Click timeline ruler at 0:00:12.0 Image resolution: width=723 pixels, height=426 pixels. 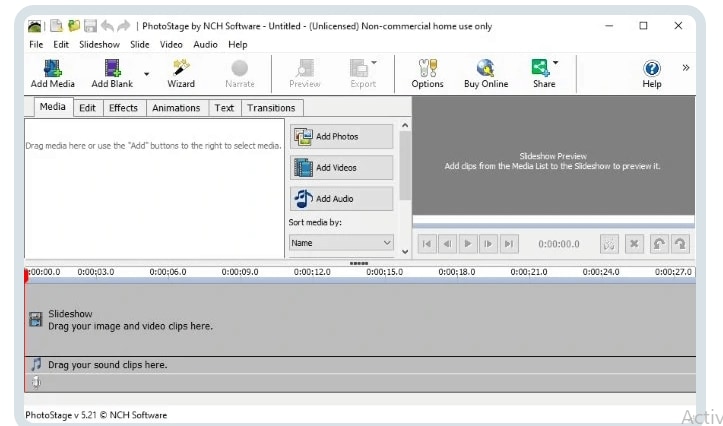312,272
